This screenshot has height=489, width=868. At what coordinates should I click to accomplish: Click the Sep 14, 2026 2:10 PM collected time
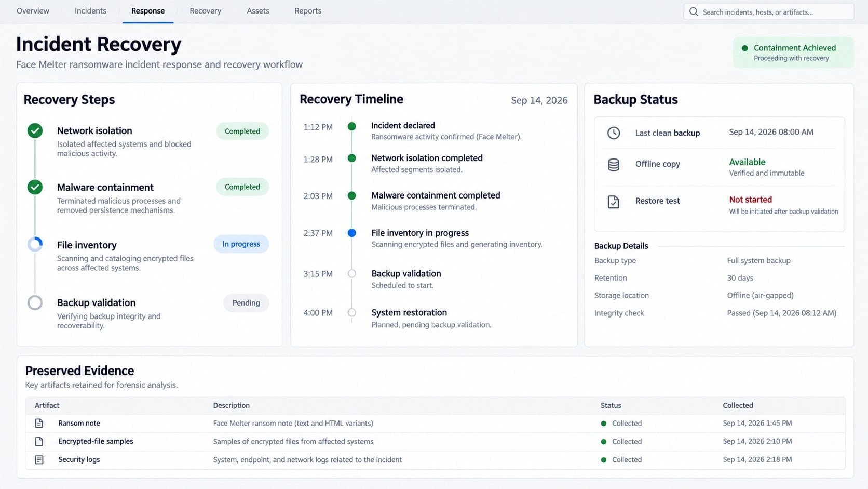pyautogui.click(x=757, y=441)
